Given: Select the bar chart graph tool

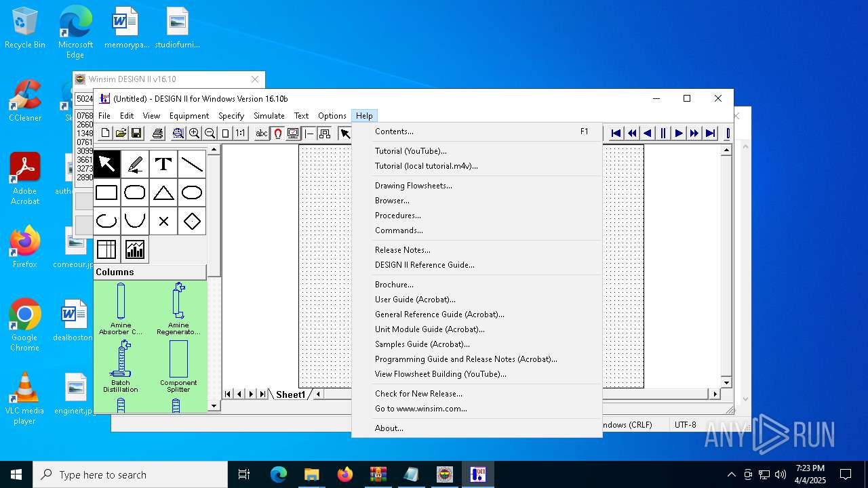Looking at the screenshot, I should [135, 249].
